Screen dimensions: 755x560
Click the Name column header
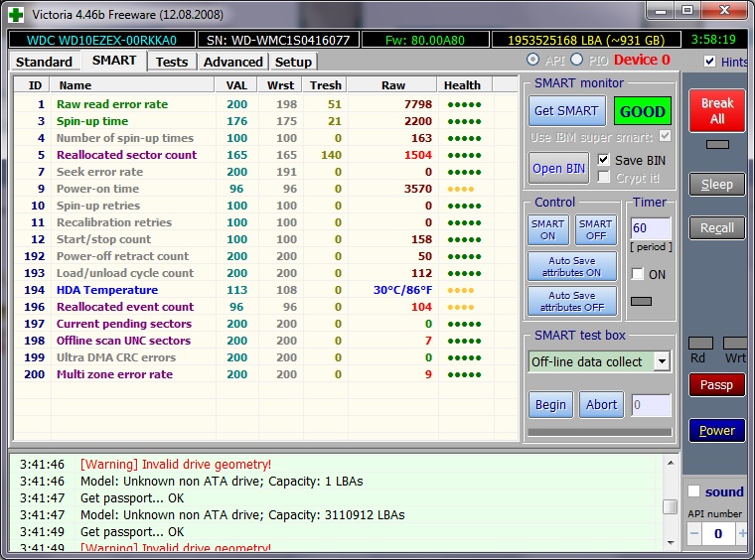coord(132,85)
